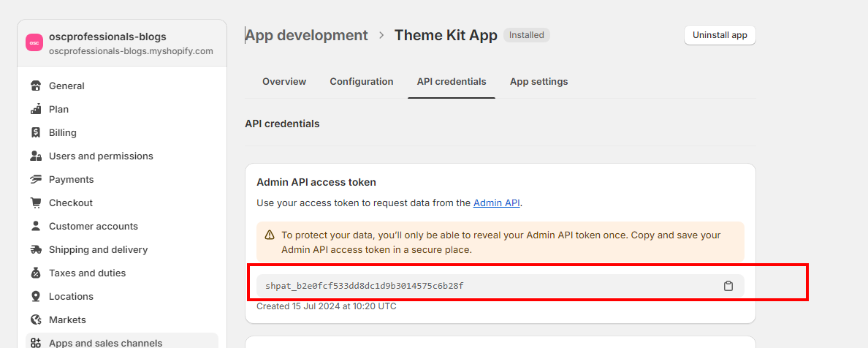Open the App settings tab

click(538, 82)
